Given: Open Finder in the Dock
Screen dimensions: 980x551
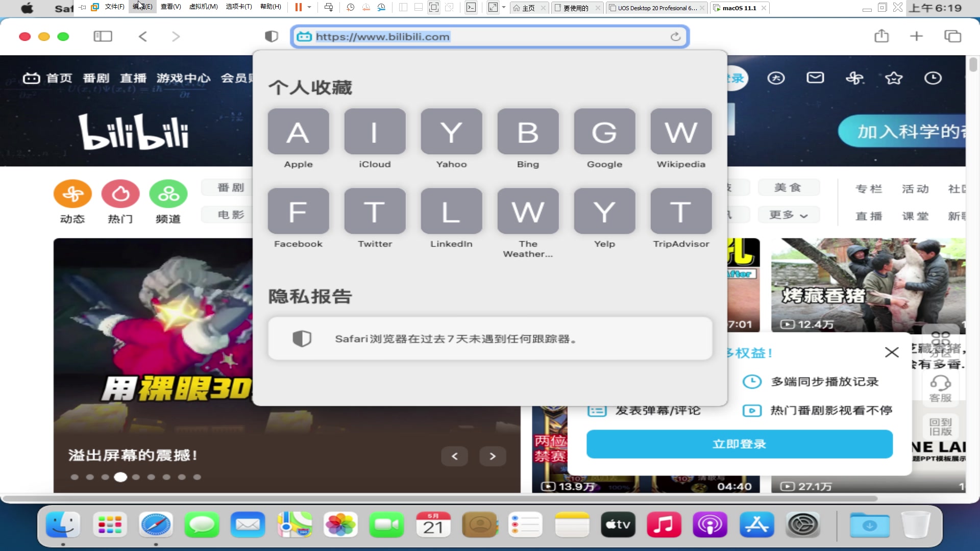Looking at the screenshot, I should pos(63,524).
